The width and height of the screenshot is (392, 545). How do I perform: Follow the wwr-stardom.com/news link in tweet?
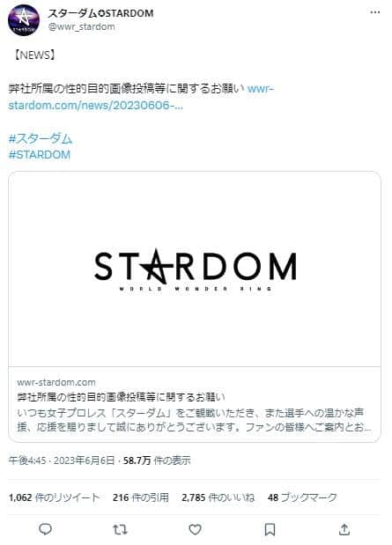point(141,97)
